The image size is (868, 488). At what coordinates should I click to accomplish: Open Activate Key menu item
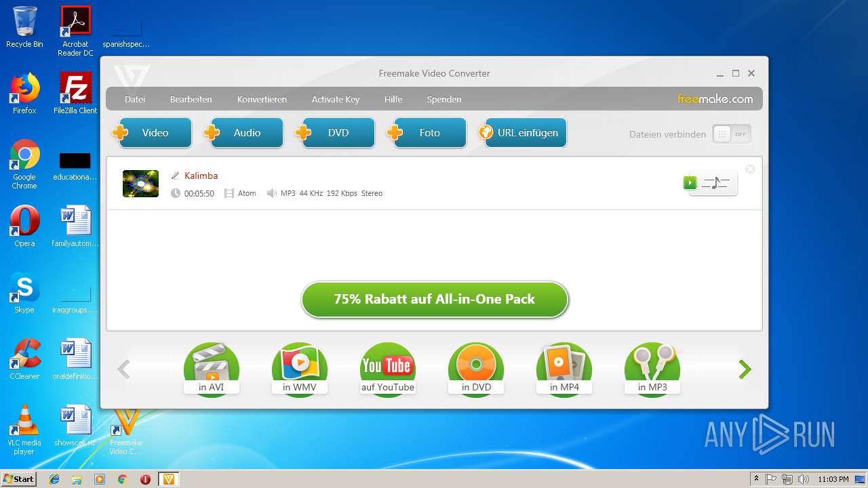click(336, 99)
